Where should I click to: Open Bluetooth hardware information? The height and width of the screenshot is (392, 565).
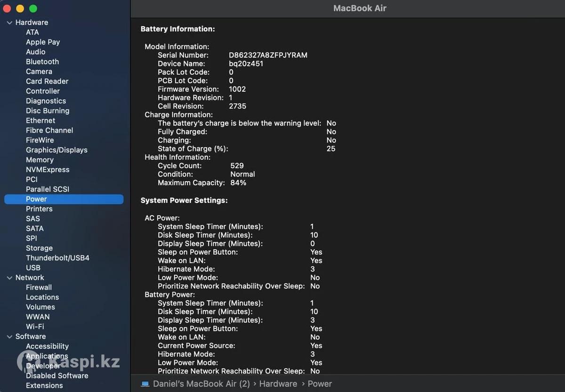pyautogui.click(x=42, y=62)
